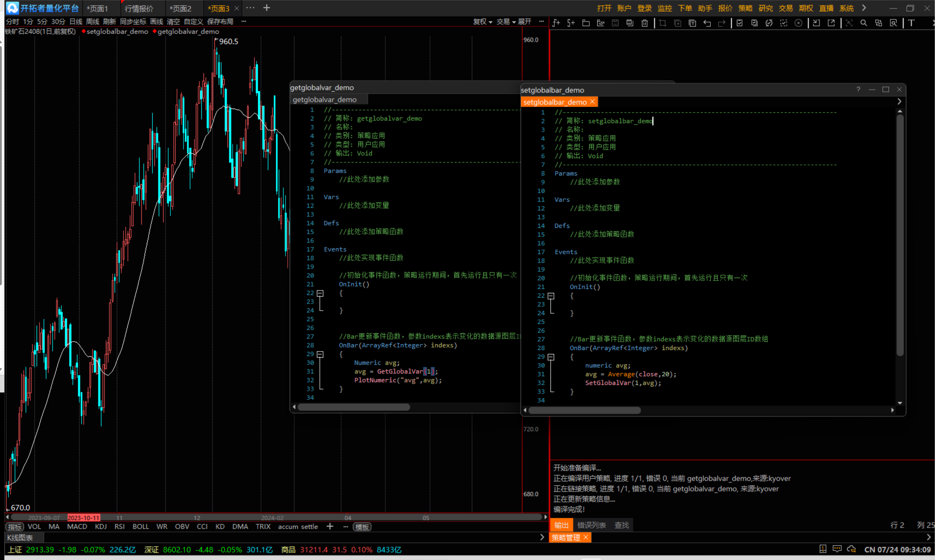Click the dashed-box checkmark icon

[x=784, y=23]
